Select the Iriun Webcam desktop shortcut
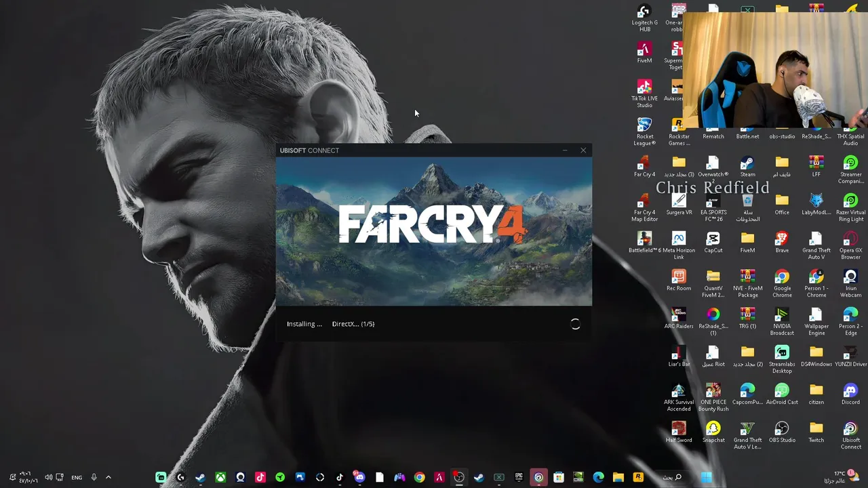Image resolution: width=868 pixels, height=488 pixels. coord(850,284)
